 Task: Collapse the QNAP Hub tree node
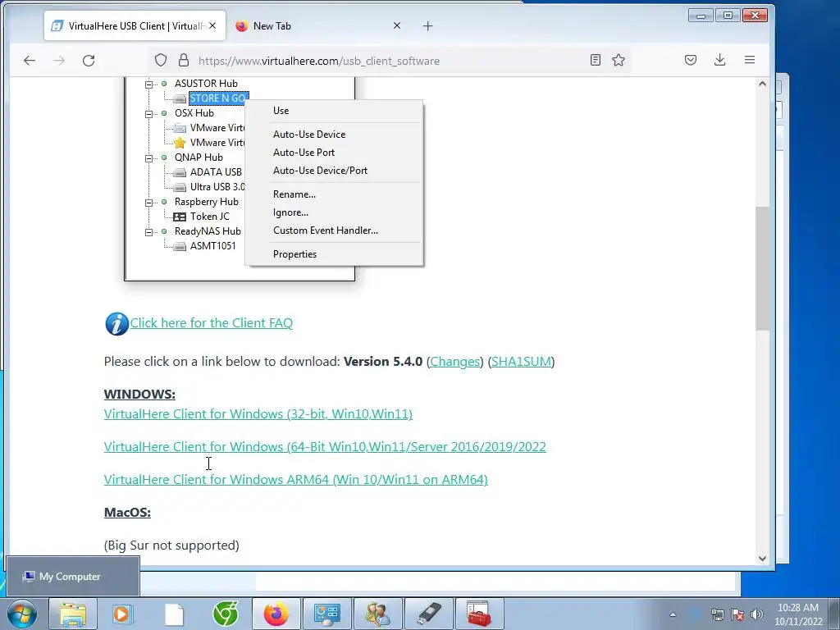pos(149,158)
